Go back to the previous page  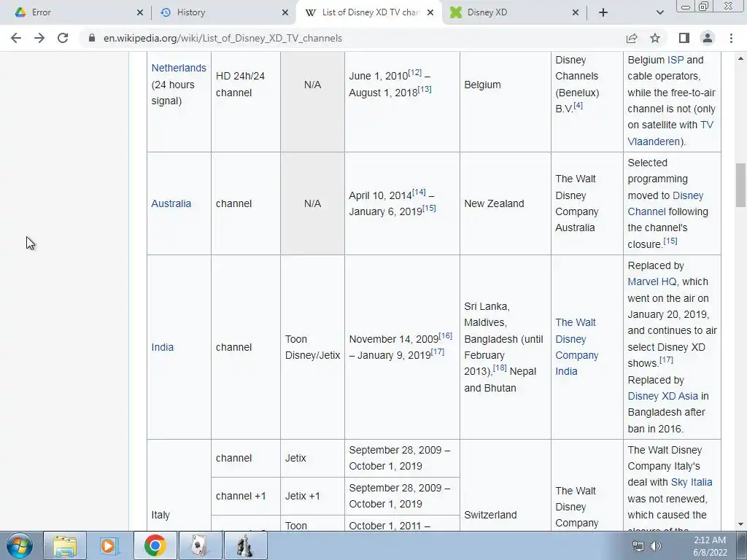coord(16,38)
